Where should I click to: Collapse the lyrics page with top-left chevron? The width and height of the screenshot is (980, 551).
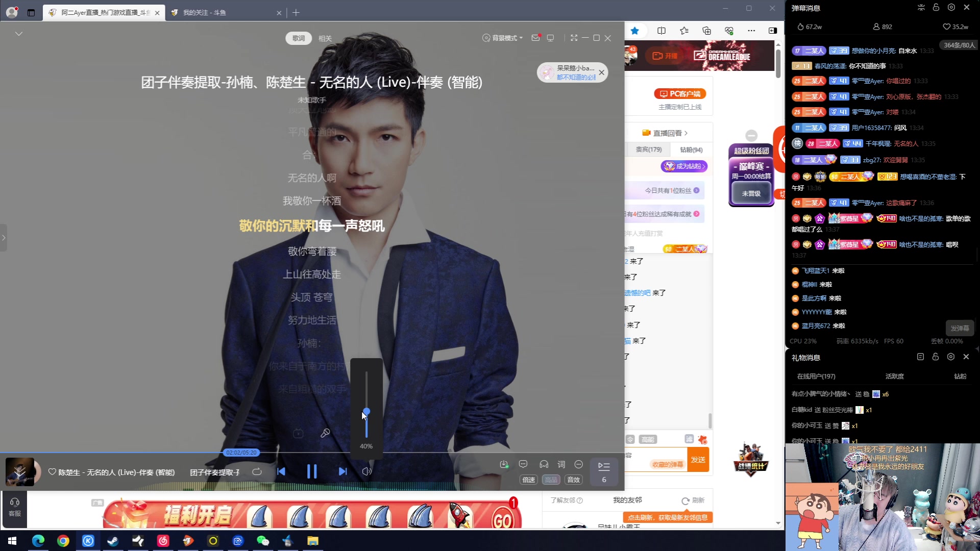[19, 34]
